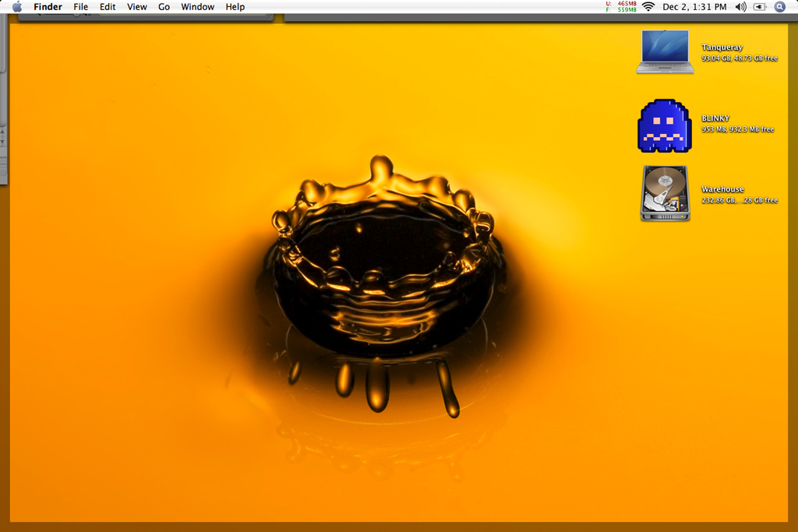Image resolution: width=798 pixels, height=532 pixels.
Task: Open the Window menu
Action: tap(197, 6)
